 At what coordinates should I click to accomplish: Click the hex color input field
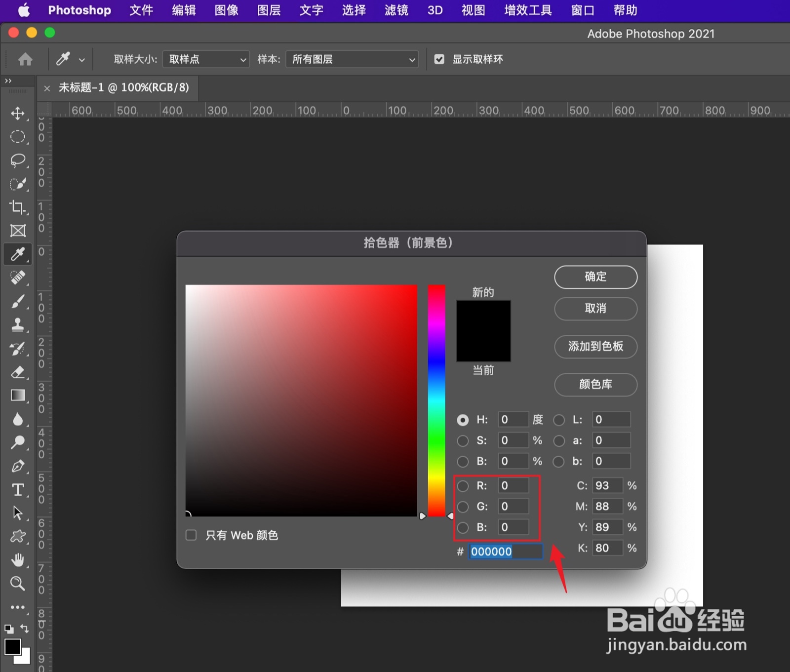506,552
